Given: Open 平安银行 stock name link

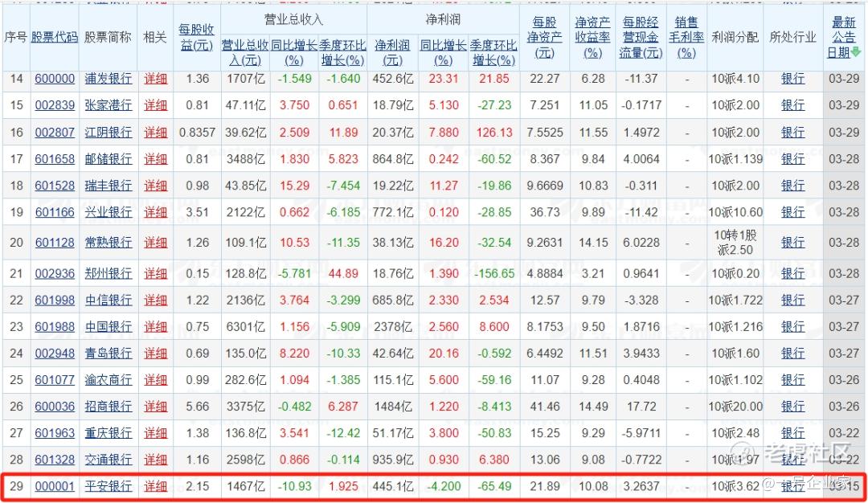Looking at the screenshot, I should click(108, 486).
